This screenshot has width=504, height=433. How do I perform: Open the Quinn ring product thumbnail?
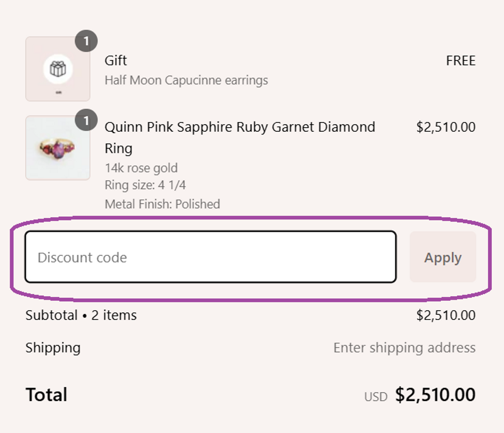tap(58, 148)
